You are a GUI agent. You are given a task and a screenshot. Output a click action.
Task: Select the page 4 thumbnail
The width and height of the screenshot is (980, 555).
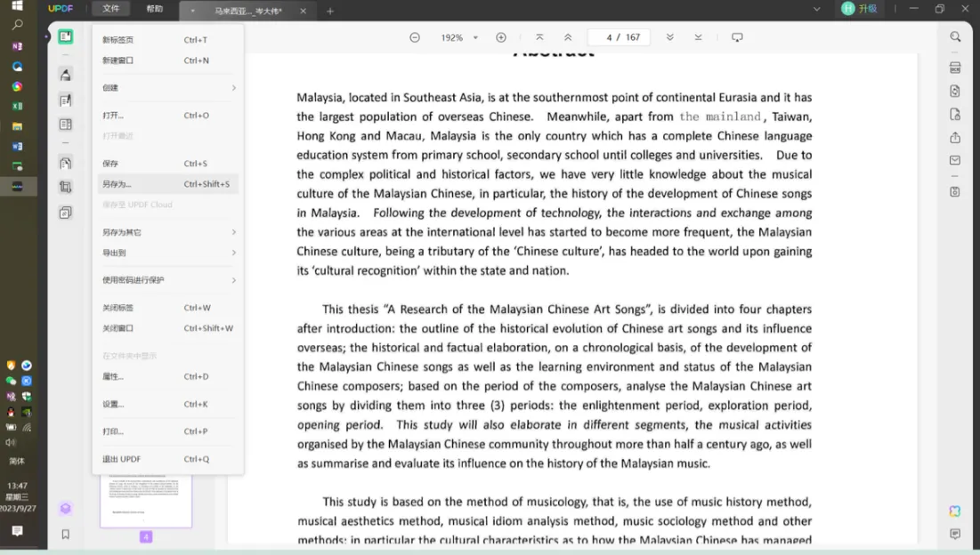(x=146, y=502)
